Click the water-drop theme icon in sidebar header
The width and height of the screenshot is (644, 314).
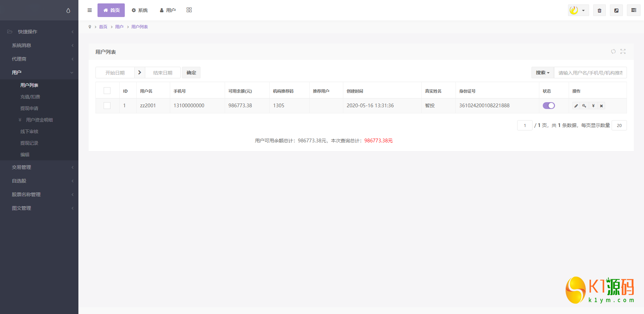click(x=68, y=11)
